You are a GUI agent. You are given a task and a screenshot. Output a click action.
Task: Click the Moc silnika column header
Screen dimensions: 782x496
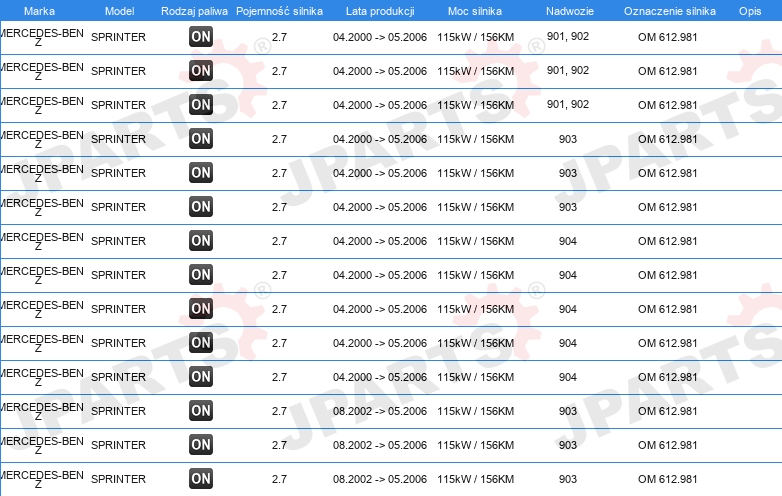[x=475, y=11]
